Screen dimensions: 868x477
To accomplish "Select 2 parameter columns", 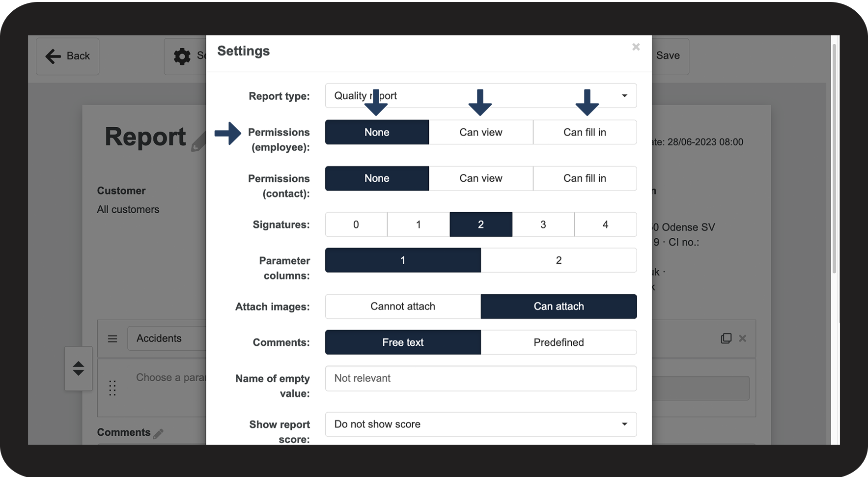I will coord(559,260).
